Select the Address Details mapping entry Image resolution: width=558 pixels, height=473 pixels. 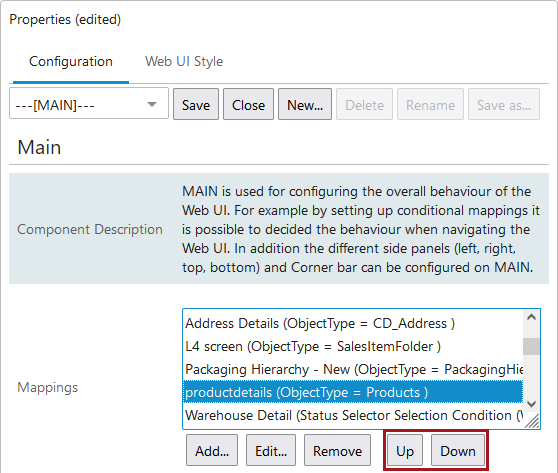tap(353, 323)
